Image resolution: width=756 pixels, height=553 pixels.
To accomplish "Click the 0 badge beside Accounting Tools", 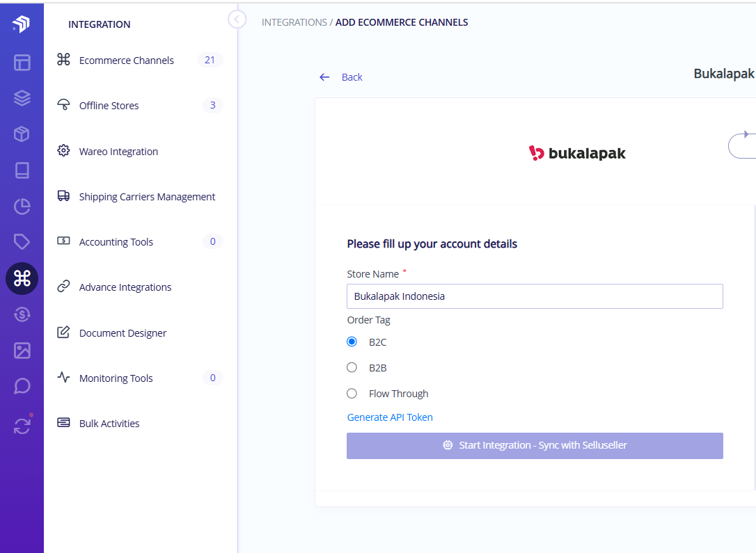I will click(212, 241).
